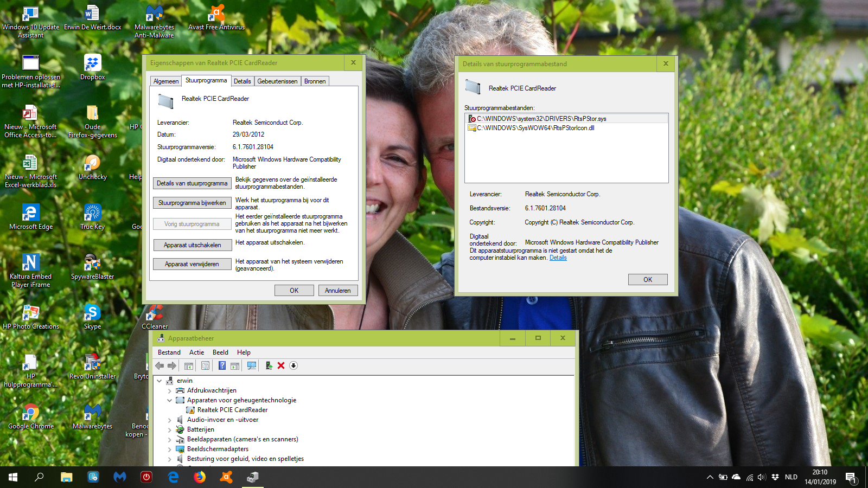Expand the Beeldschermadapters category
Screen dimensions: 868x488
(169, 449)
